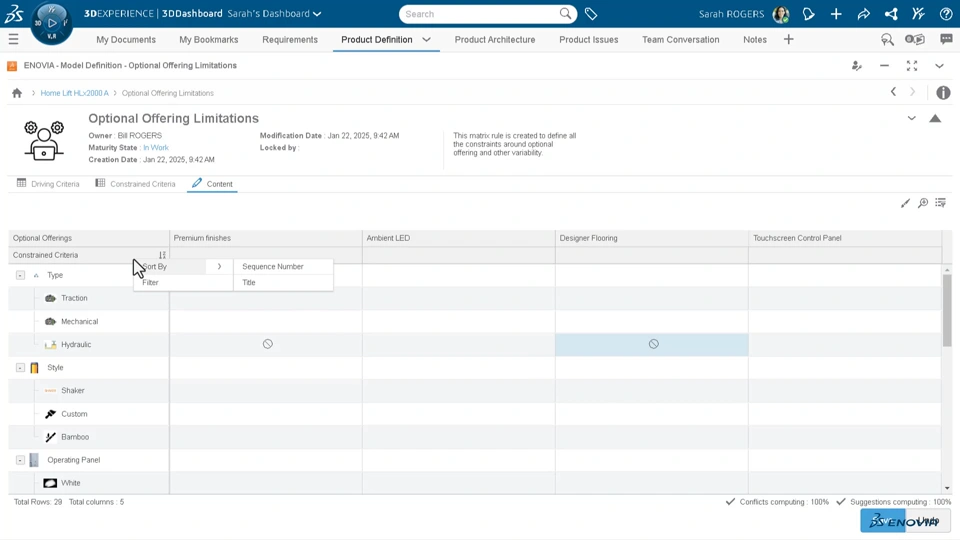960x540 pixels.
Task: Click the edit pencil icon above matrix
Action: (x=905, y=203)
